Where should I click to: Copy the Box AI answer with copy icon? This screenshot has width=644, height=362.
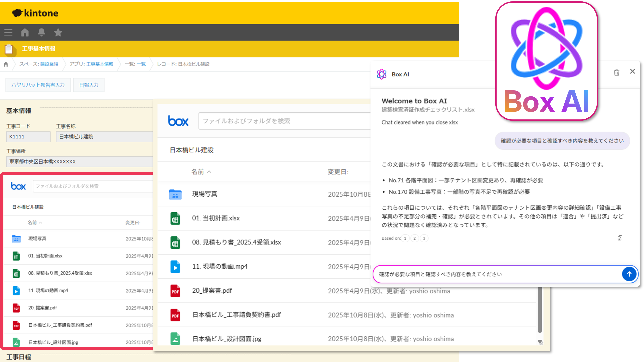(620, 238)
